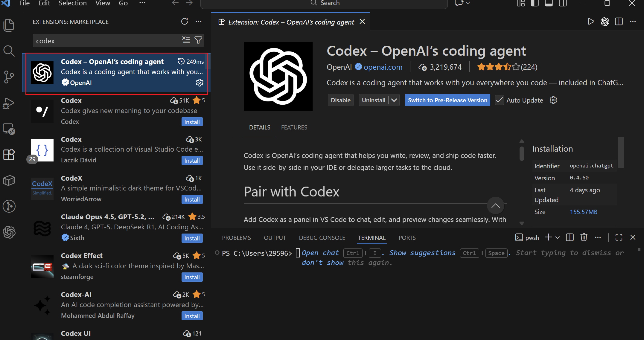Open the ChatGPT icon in the activity bar
Viewport: 644px width, 340px height.
[9, 232]
